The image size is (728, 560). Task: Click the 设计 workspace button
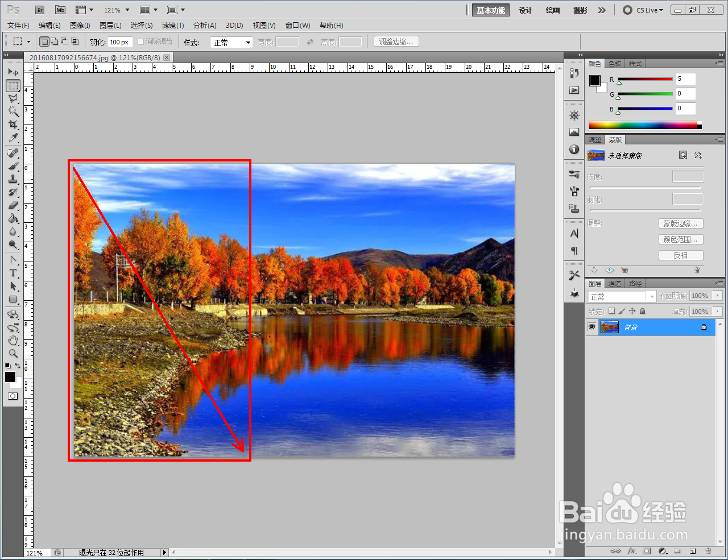[x=526, y=10]
